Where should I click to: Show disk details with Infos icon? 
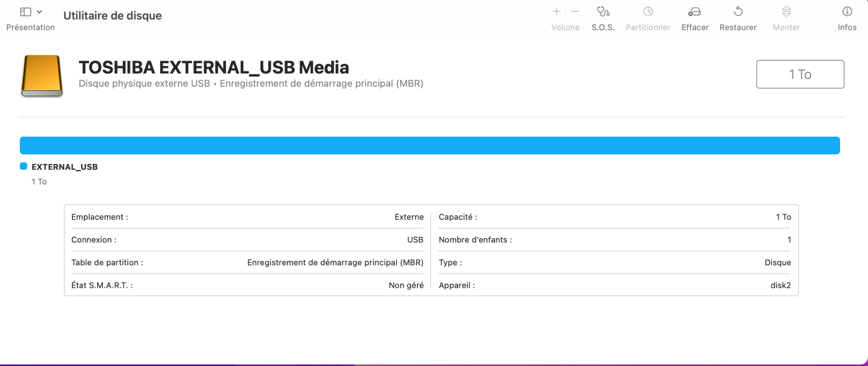click(847, 11)
